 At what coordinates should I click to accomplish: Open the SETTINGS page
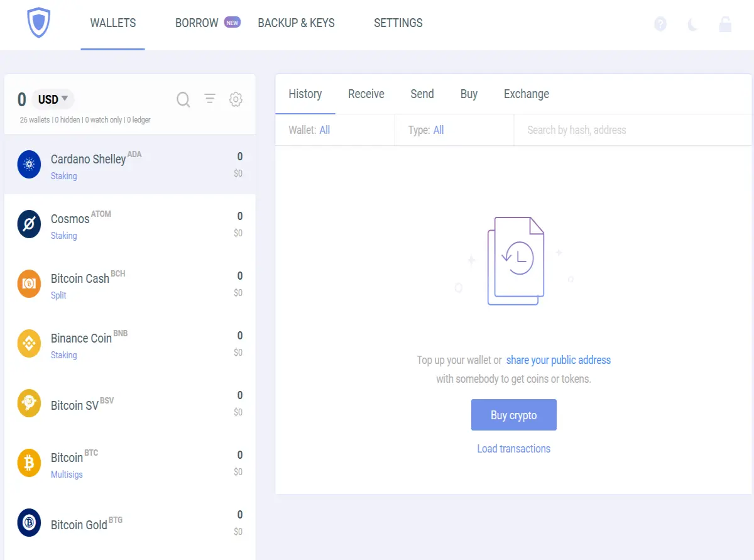[x=398, y=23]
